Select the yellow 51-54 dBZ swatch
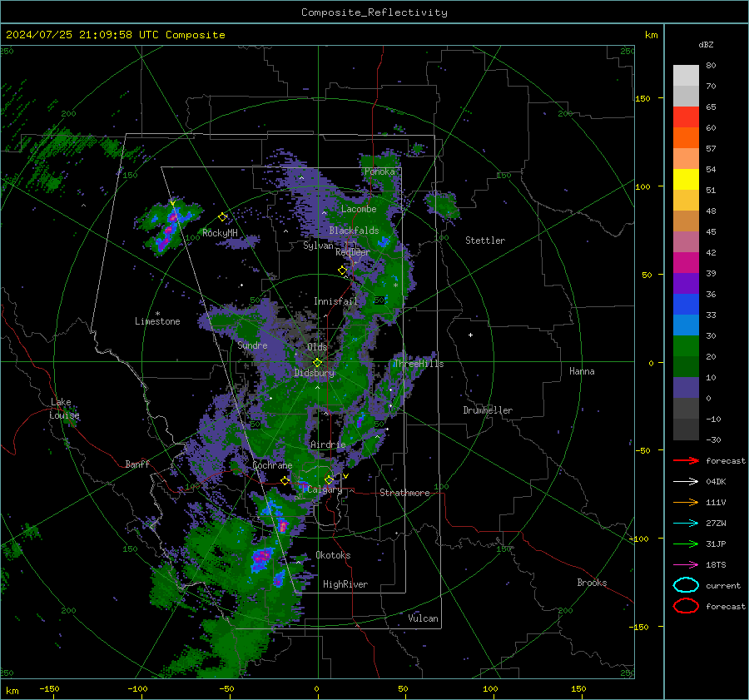This screenshot has height=700, width=749. (686, 180)
